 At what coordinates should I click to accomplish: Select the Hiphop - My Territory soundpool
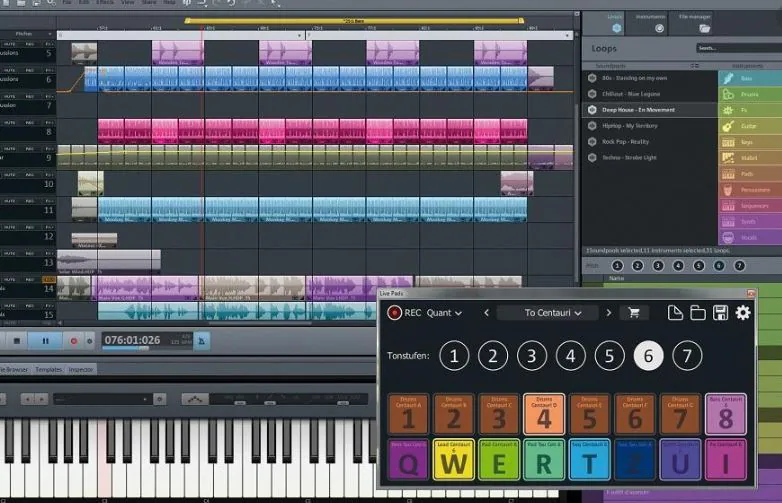click(x=629, y=126)
